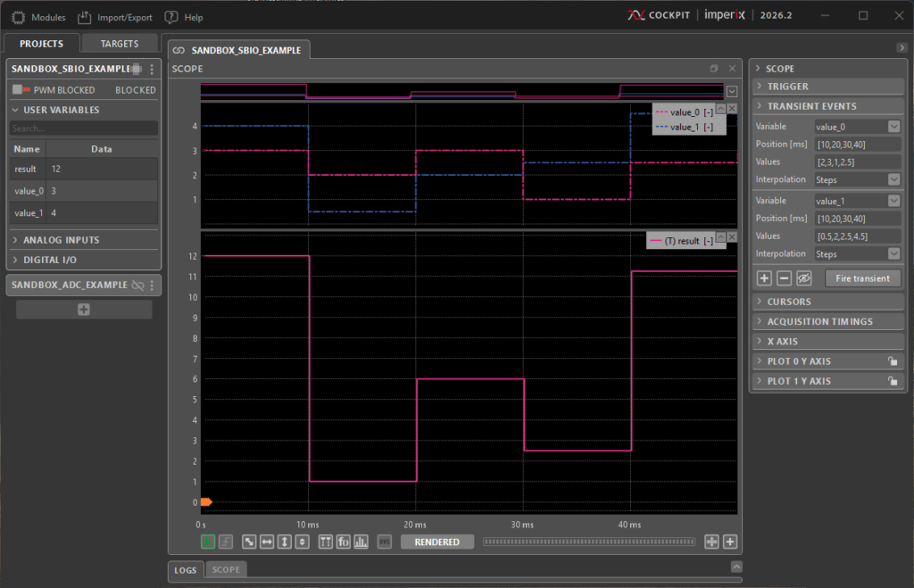
Task: Switch to the Targets tab
Action: pyautogui.click(x=119, y=43)
